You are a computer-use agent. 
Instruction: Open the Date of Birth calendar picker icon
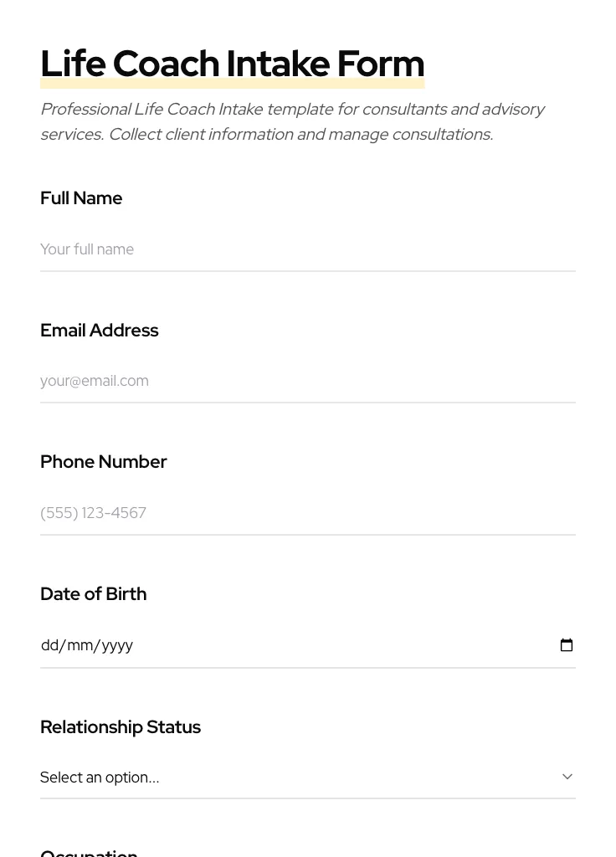click(567, 645)
